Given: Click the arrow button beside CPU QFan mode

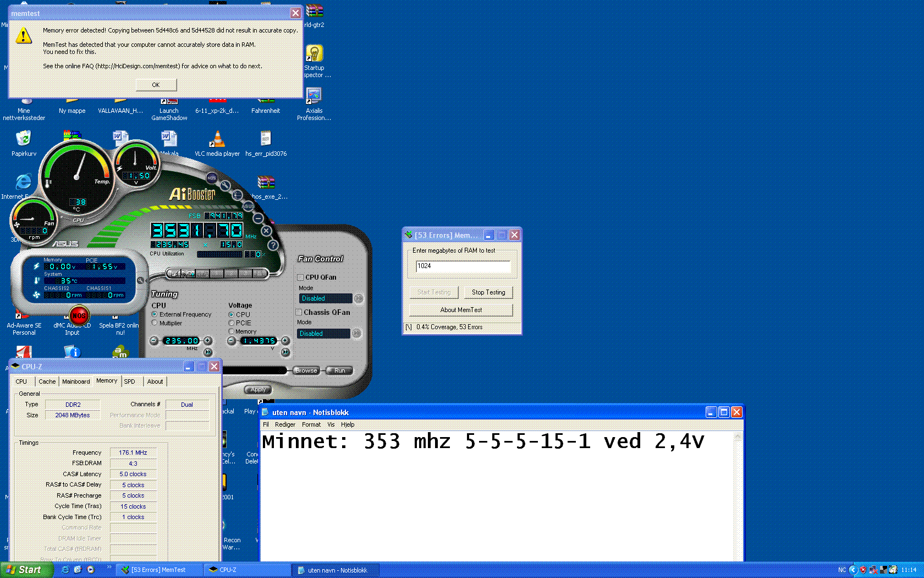Looking at the screenshot, I should click(x=359, y=298).
